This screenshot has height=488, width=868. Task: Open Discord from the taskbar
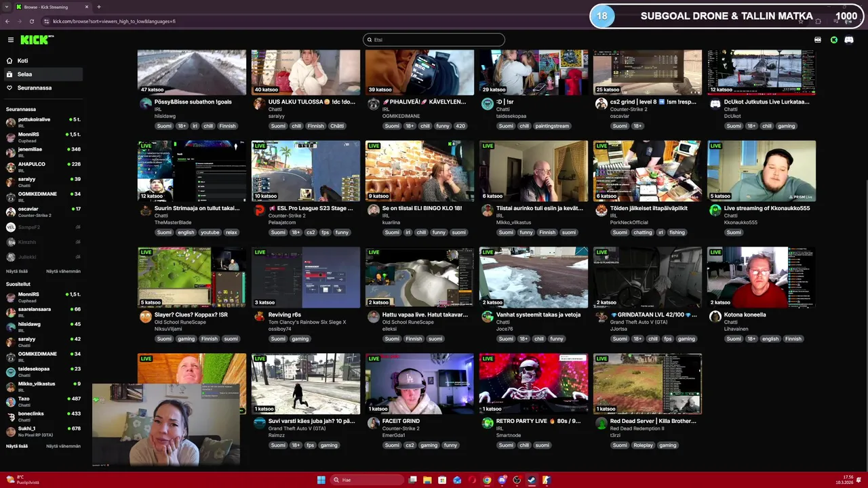[x=502, y=480]
